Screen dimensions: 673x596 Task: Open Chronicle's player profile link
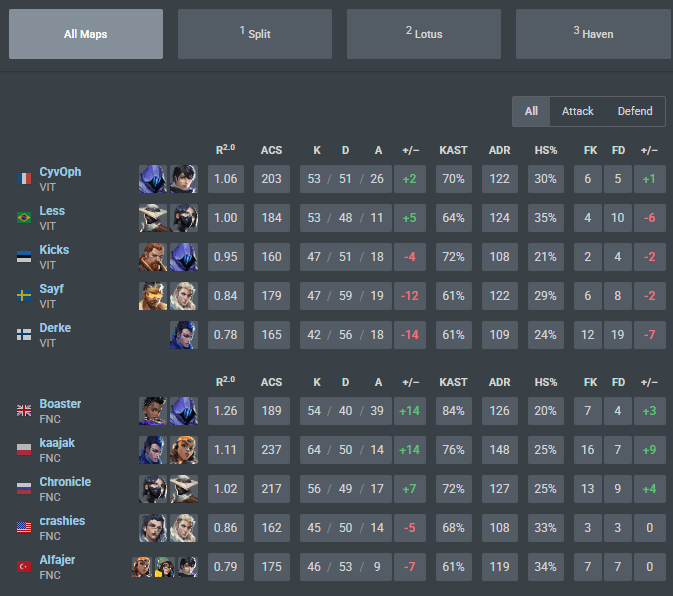point(65,482)
